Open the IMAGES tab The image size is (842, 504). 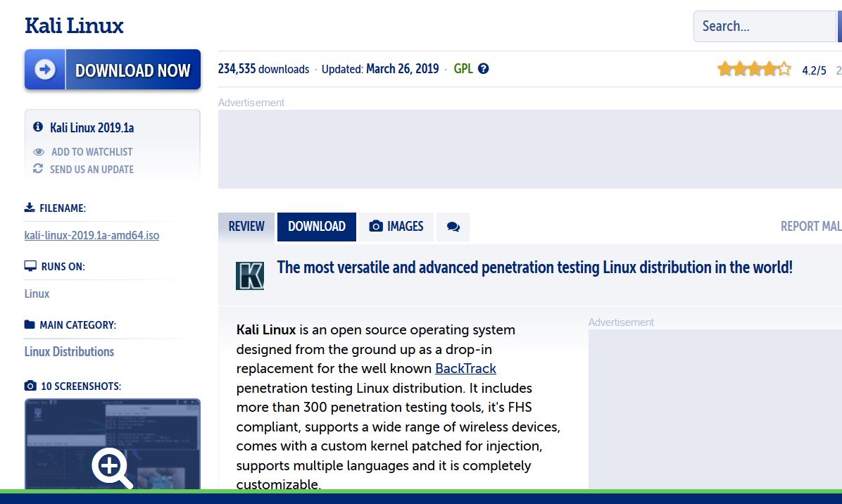coord(396,227)
